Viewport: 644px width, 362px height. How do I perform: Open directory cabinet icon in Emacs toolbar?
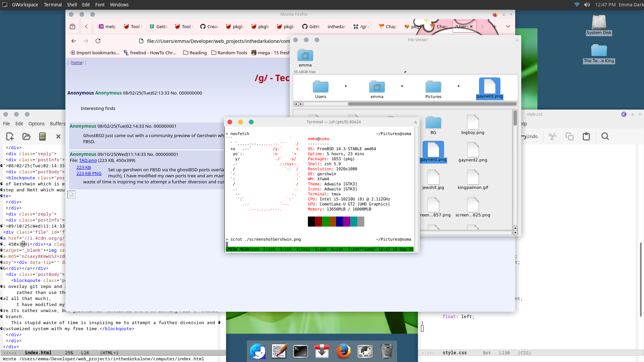point(42,136)
